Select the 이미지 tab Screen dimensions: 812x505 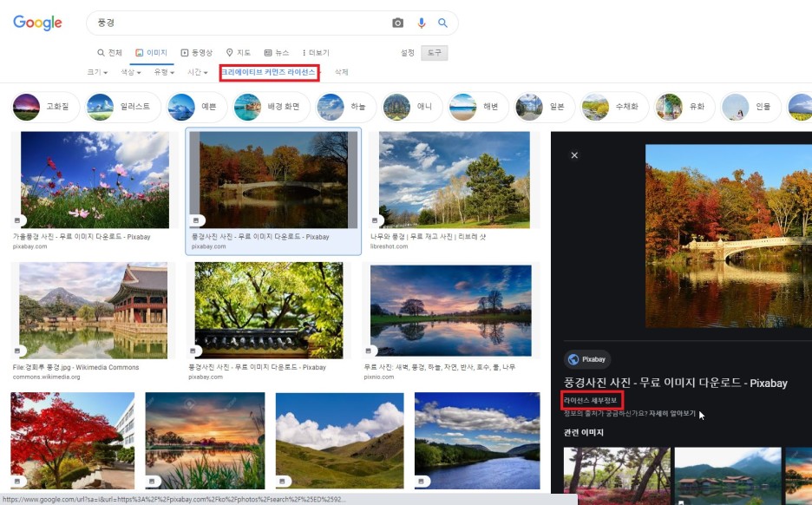click(x=151, y=53)
